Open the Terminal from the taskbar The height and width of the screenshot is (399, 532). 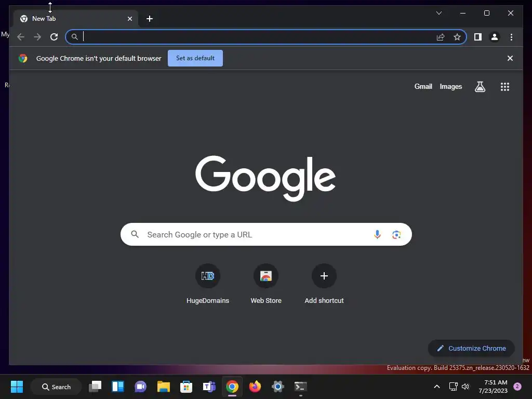coord(301,387)
